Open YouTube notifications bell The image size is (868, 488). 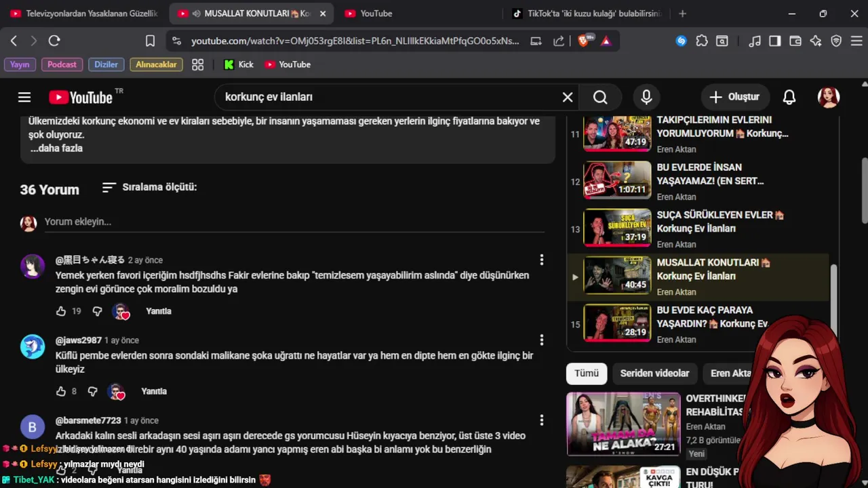pyautogui.click(x=789, y=97)
